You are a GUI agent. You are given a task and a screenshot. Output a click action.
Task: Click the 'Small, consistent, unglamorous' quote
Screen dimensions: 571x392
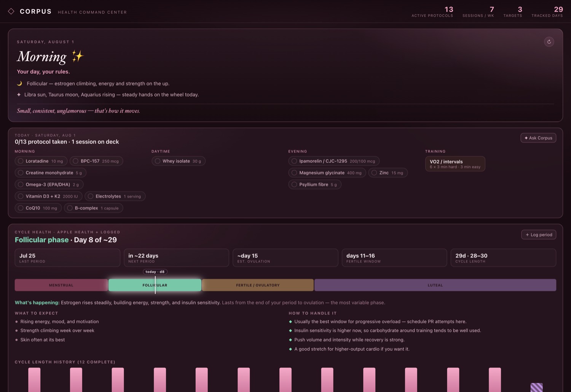78,111
